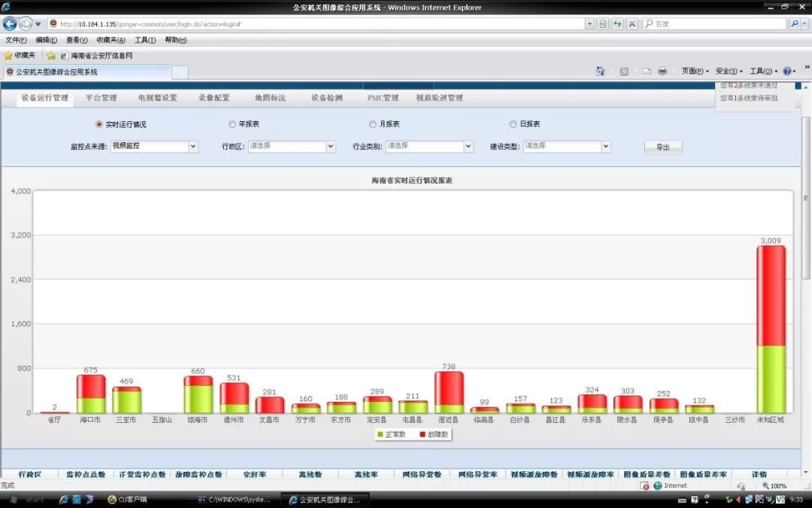
Task: Open the 页面(P) command bar dropdown
Action: [695, 71]
